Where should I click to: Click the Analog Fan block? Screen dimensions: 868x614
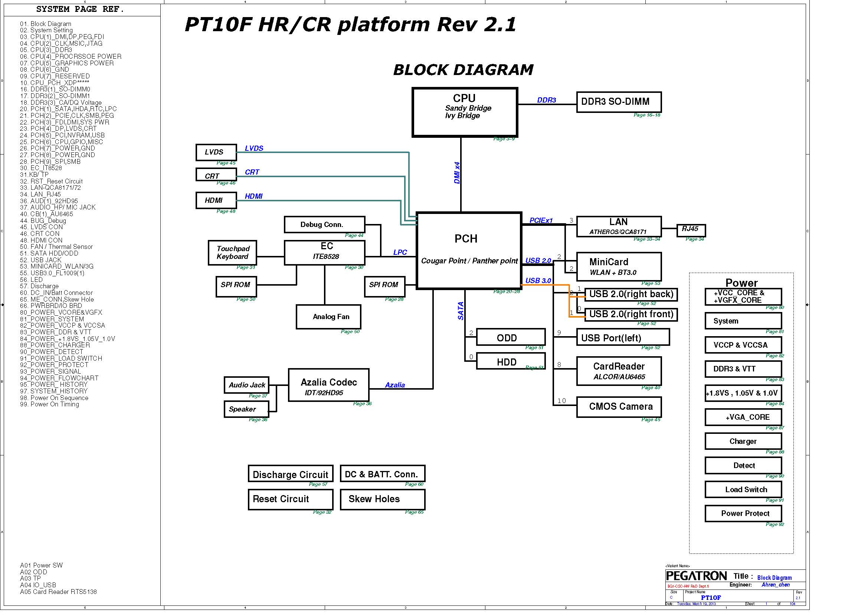328,316
